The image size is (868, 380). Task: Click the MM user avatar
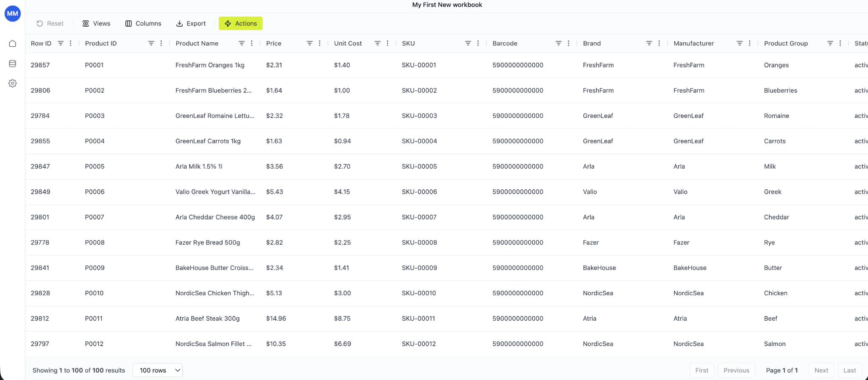(x=13, y=14)
